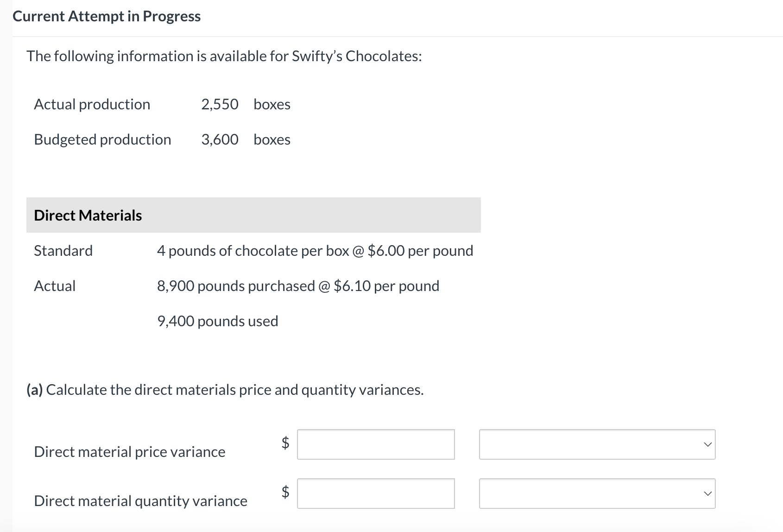
Task: Click the "Actual" row label in Direct Materials
Action: pos(55,286)
